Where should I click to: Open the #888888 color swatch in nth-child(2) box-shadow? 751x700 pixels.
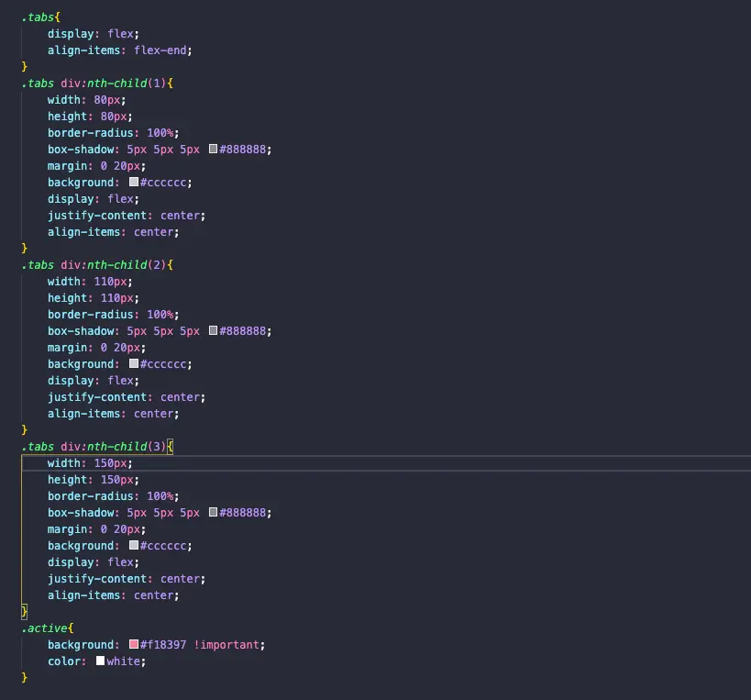click(x=213, y=330)
